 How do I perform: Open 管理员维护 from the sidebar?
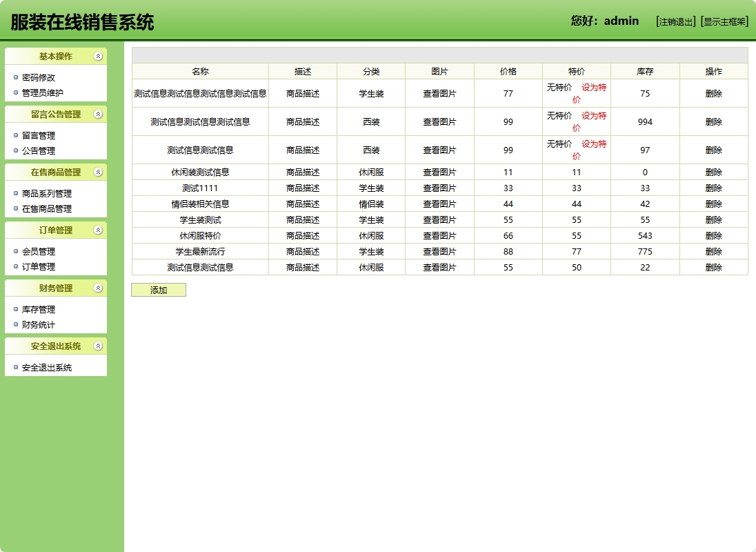click(x=43, y=92)
